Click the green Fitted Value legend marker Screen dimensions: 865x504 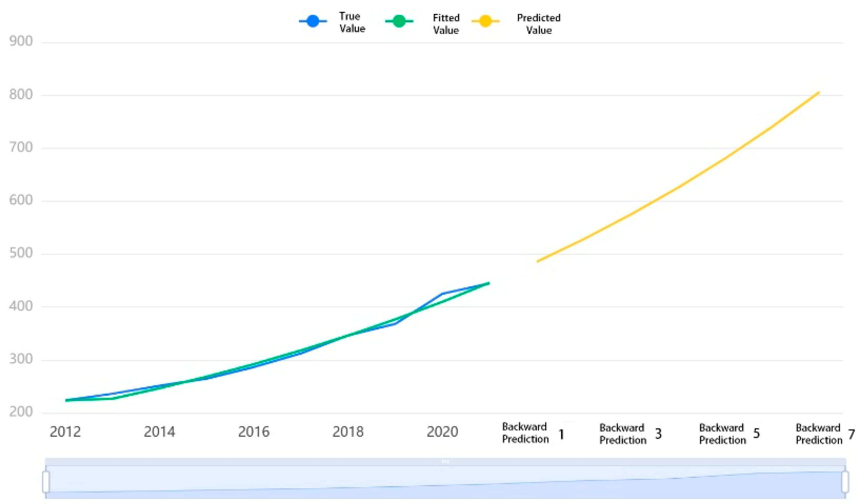[x=399, y=21]
